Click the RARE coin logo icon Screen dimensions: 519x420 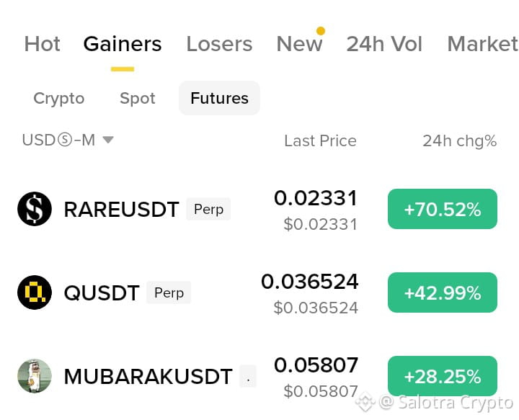pyautogui.click(x=35, y=209)
